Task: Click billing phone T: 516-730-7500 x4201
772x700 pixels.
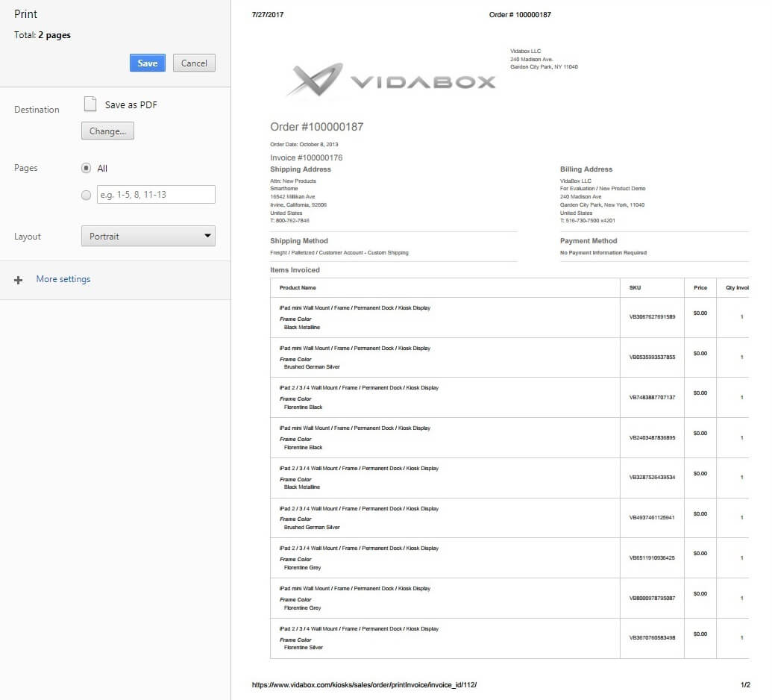Action: pyautogui.click(x=587, y=221)
